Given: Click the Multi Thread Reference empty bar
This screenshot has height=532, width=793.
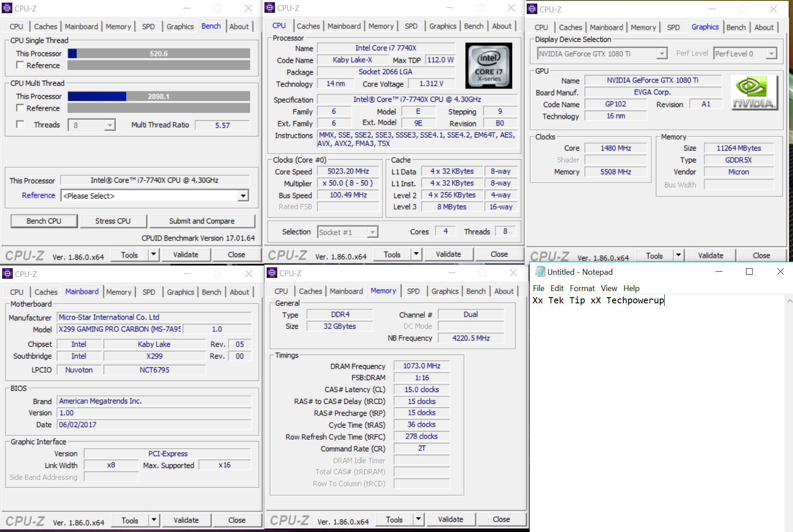Looking at the screenshot, I should [159, 108].
